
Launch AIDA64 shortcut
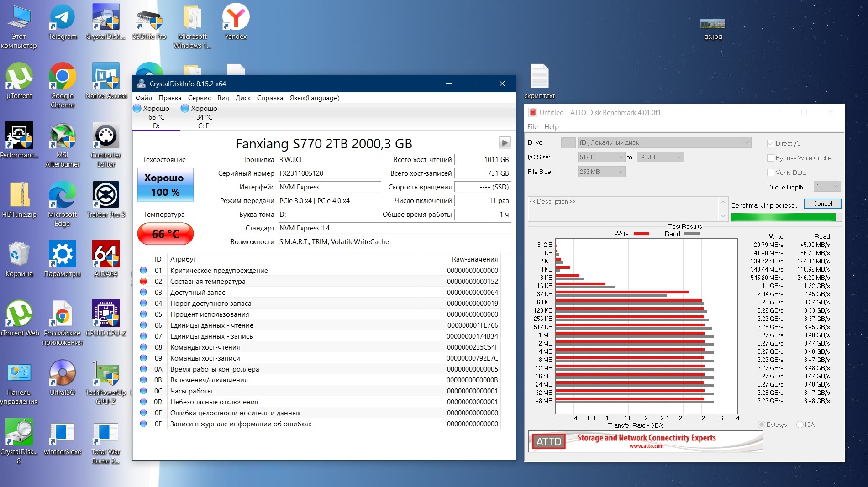pos(106,259)
